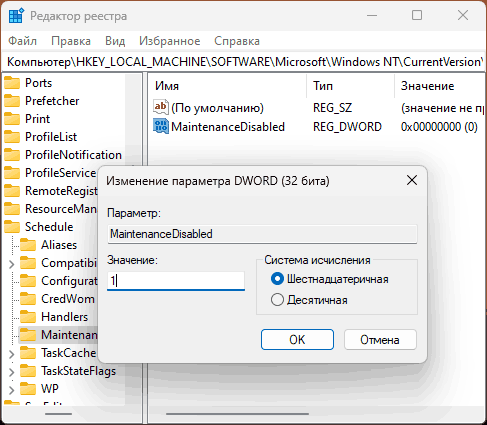Confirm the DWORD dialog with OK
This screenshot has width=487, height=425.
point(297,340)
